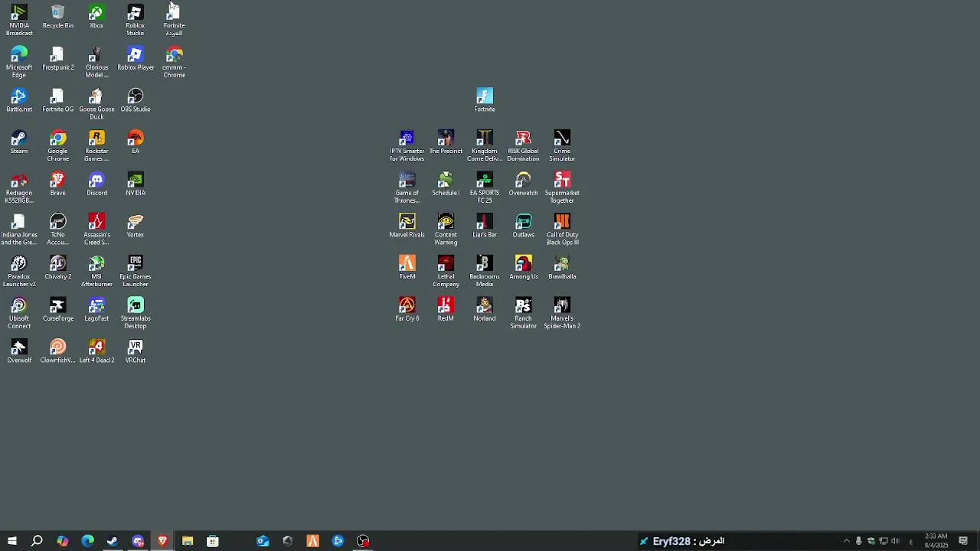Select the Ranch Simulator icon
The image size is (980, 551).
(x=524, y=313)
